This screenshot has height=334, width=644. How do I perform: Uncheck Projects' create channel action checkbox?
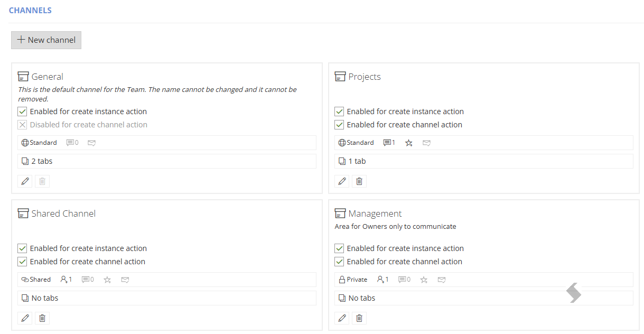coord(339,125)
